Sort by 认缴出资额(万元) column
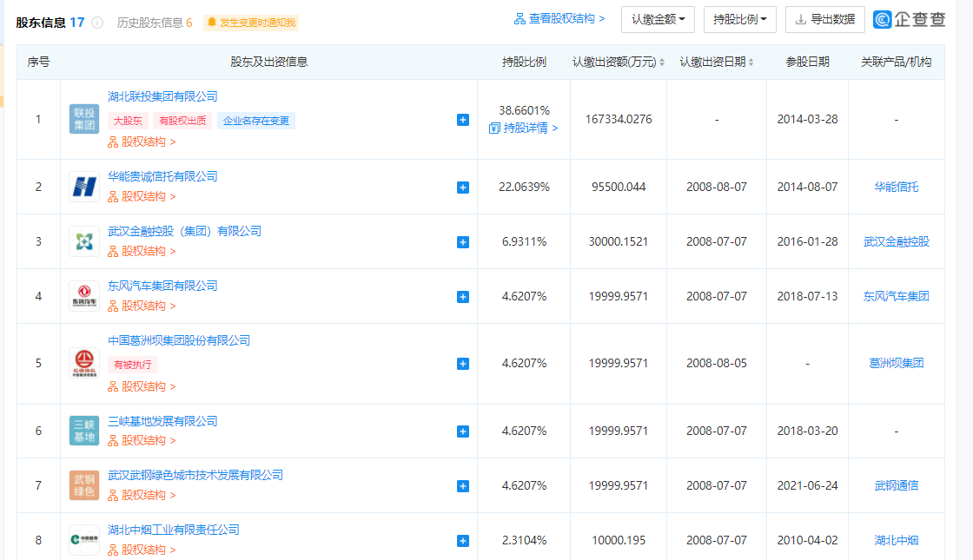Screen dimensions: 973x560 (619, 63)
